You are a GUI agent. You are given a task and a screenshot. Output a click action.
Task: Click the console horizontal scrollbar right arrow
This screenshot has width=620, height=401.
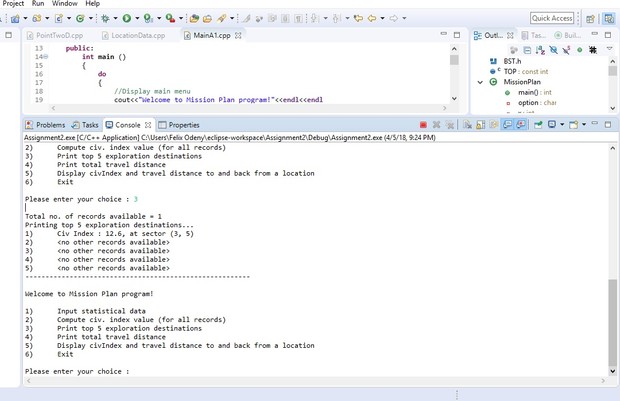(603, 381)
